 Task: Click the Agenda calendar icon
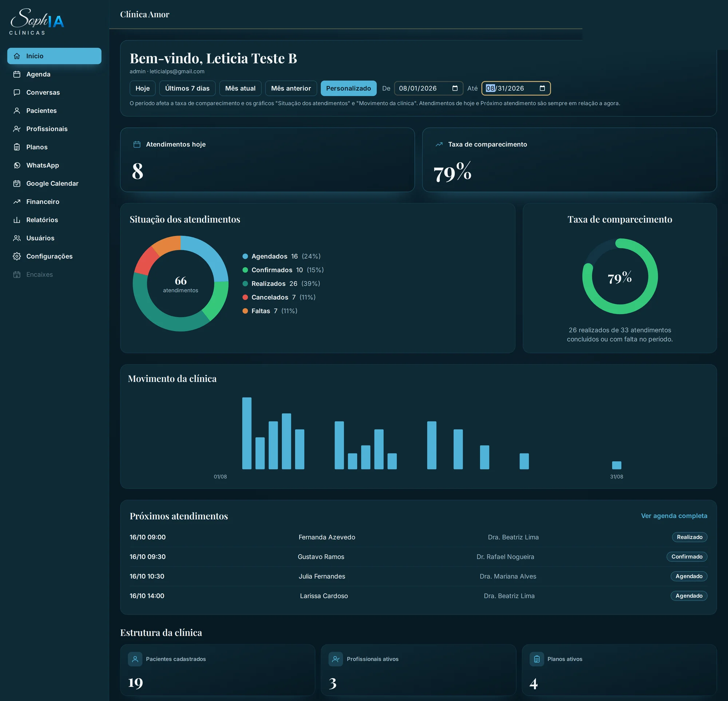tap(17, 74)
